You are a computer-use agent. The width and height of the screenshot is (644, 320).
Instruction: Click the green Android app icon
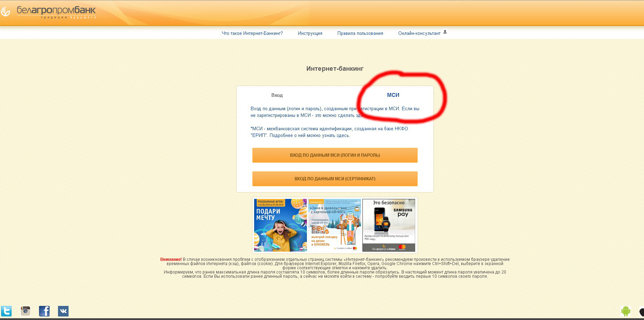[626, 311]
